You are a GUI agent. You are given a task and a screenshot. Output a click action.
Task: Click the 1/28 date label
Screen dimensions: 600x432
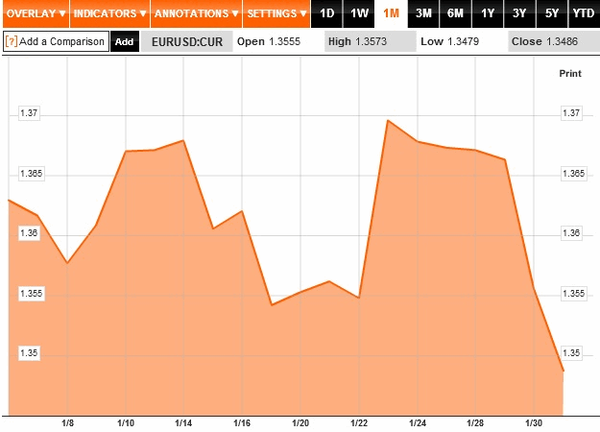pos(475,423)
